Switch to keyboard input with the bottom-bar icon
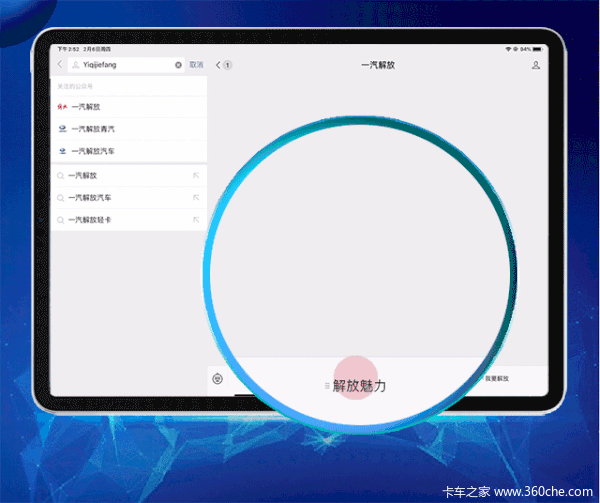600x503 pixels. coord(217,379)
